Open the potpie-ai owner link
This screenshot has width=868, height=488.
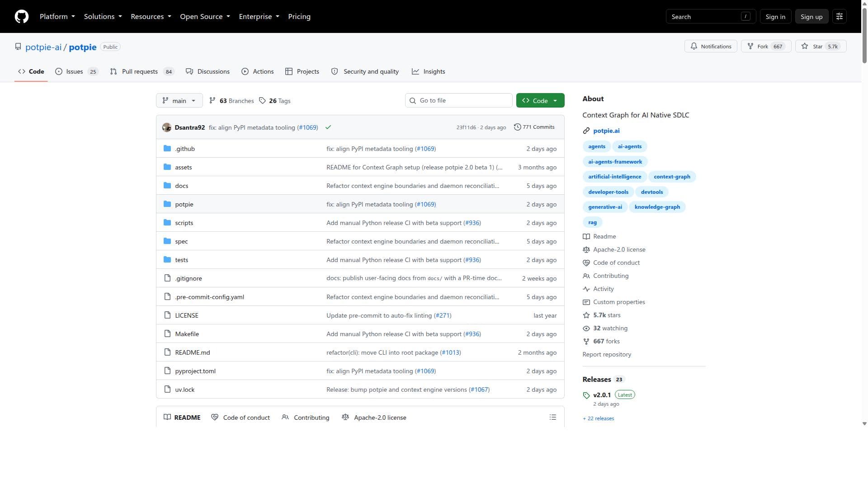pos(43,47)
